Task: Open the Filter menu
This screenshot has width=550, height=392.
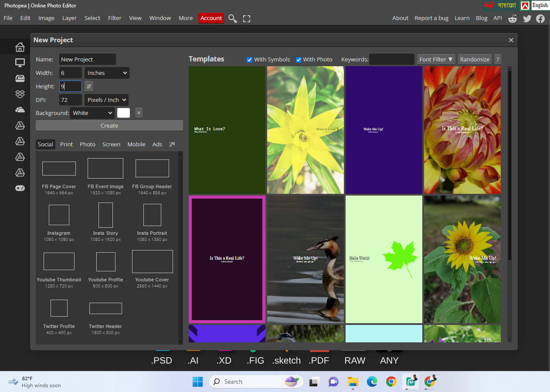Action: point(115,18)
